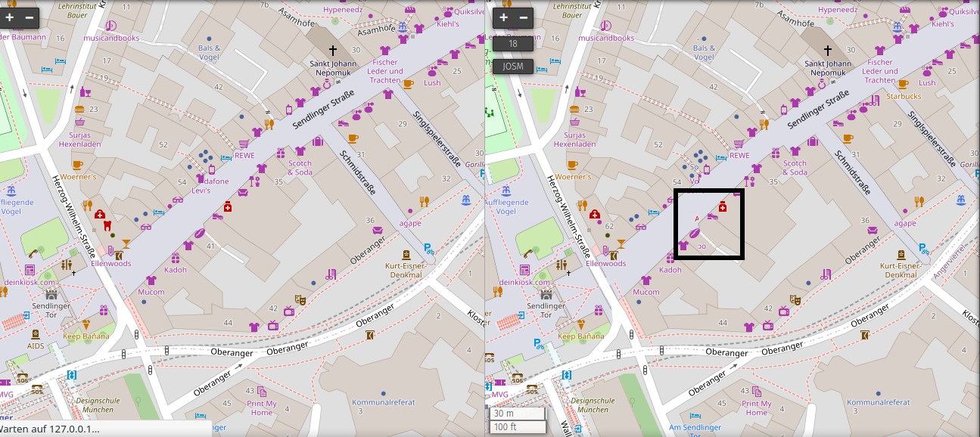Click 'Sendlinger Straße' label on left map
The width and height of the screenshot is (980, 437).
click(324, 110)
